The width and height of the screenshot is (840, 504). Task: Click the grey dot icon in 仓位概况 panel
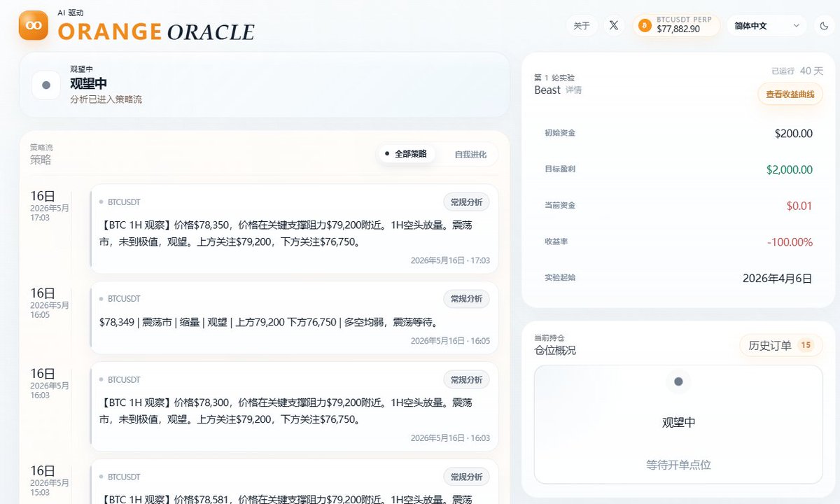(x=678, y=381)
